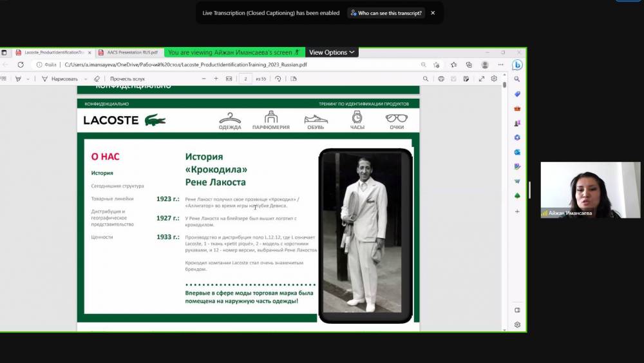Search within the PDF document
The width and height of the screenshot is (644, 363).
pyautogui.click(x=426, y=79)
